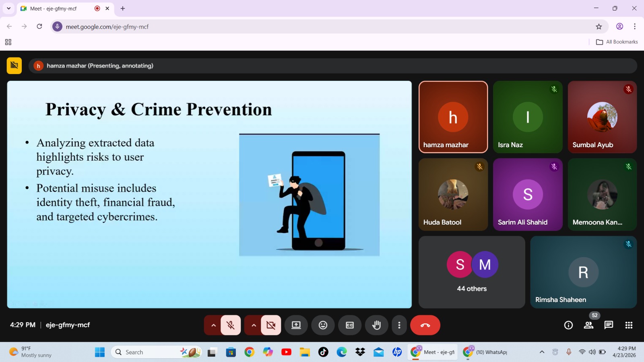Open the meeting details info icon
This screenshot has height=362, width=644.
tap(568, 325)
